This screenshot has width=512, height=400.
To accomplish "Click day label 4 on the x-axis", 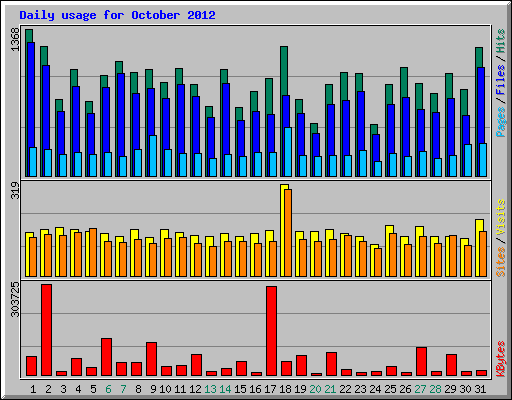I will 78,389.
